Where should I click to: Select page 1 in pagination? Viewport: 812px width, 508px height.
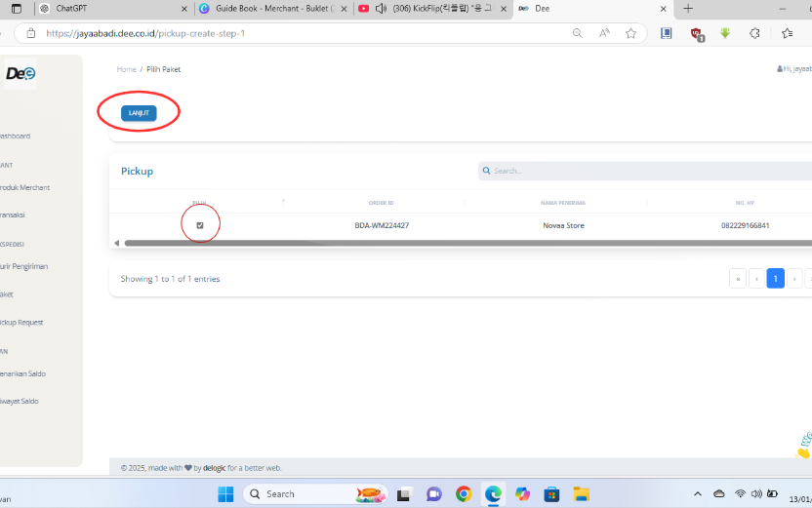click(775, 278)
